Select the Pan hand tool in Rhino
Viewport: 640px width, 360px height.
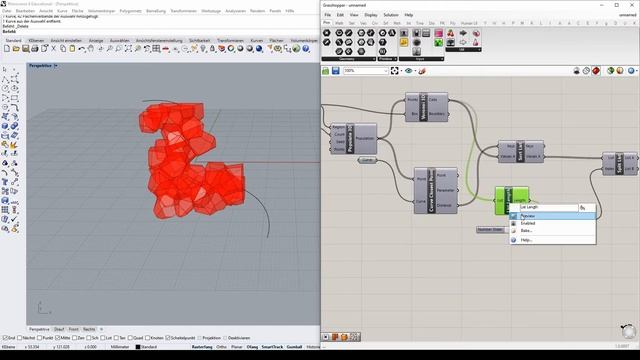[x=91, y=49]
